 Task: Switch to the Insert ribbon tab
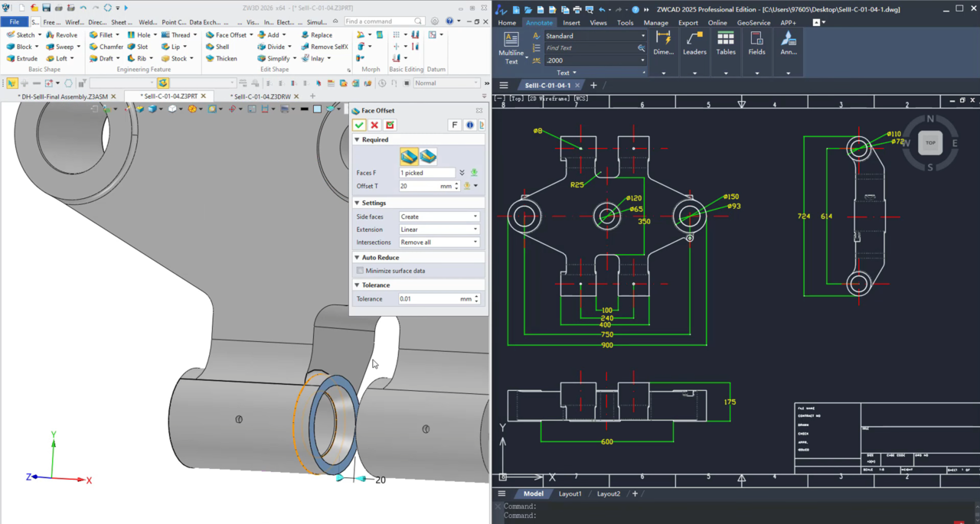571,23
